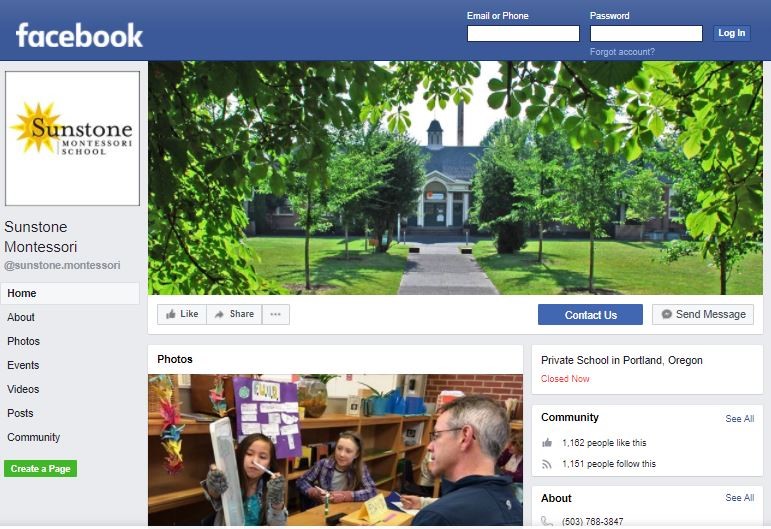
Task: Click the follow feed icon beside people follow this
Action: coord(547,464)
